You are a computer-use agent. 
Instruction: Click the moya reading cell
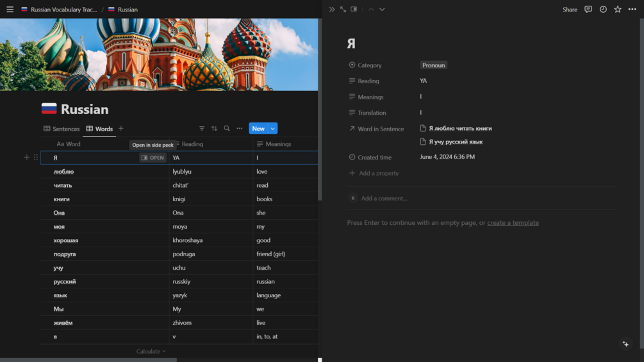coord(211,227)
